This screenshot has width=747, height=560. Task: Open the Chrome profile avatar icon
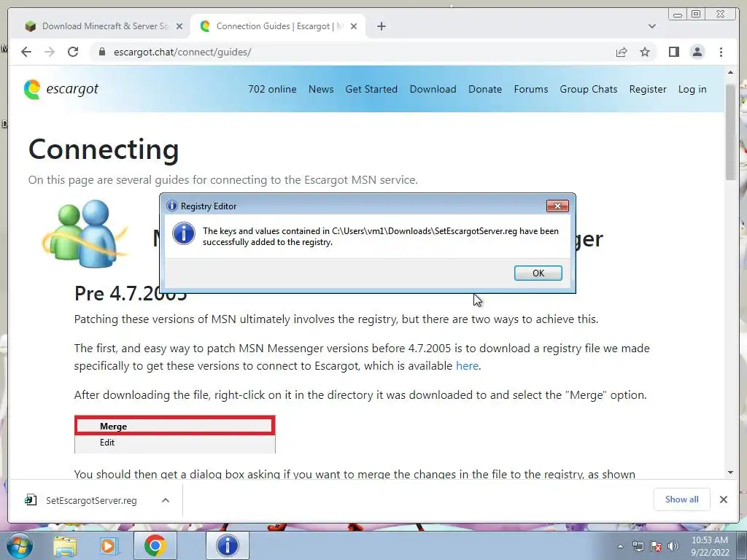(697, 52)
